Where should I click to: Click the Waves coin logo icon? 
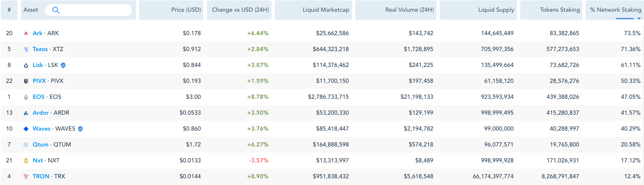coord(26,128)
